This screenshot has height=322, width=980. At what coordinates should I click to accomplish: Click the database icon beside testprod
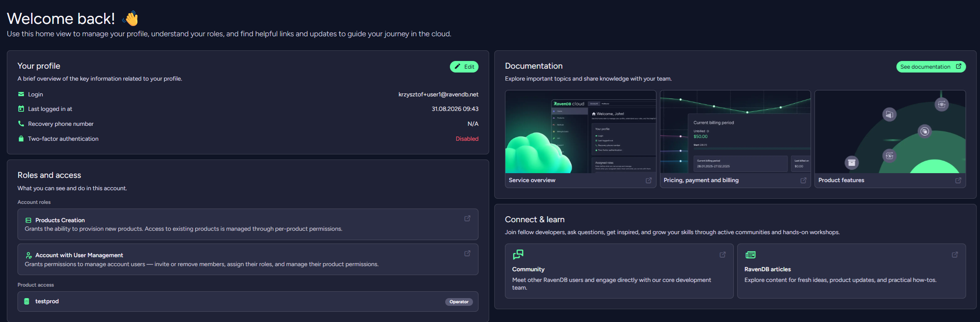pos(26,302)
